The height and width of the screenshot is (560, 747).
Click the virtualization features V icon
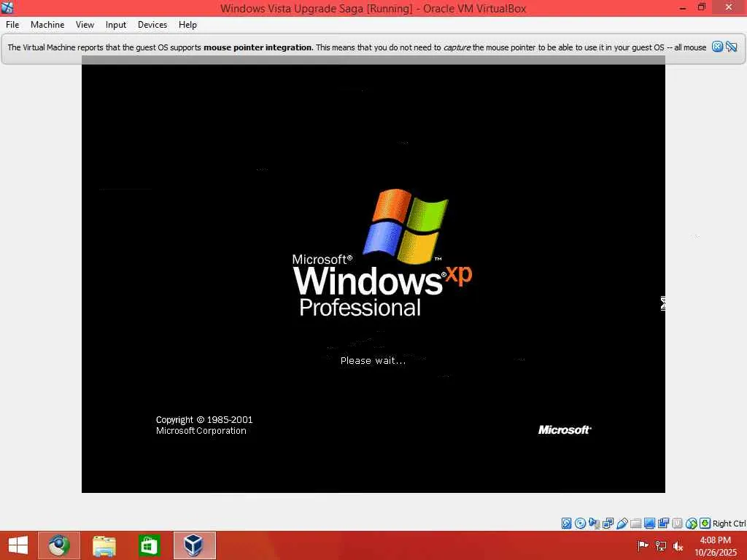click(x=677, y=524)
